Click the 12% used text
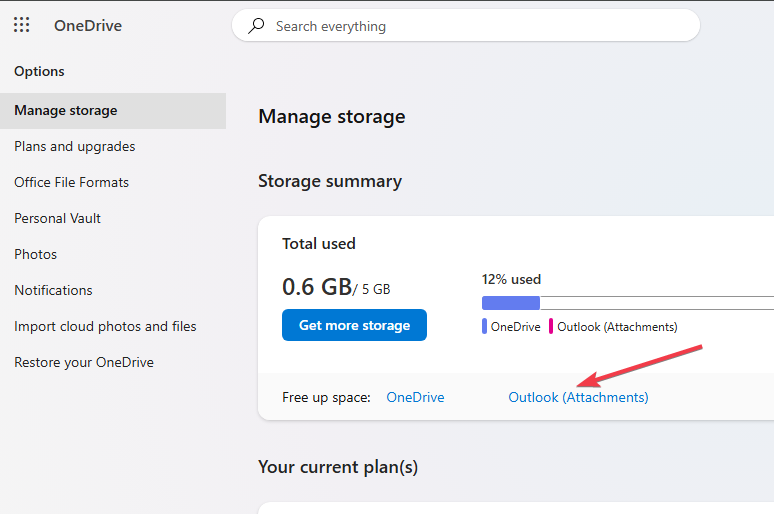 pyautogui.click(x=511, y=279)
